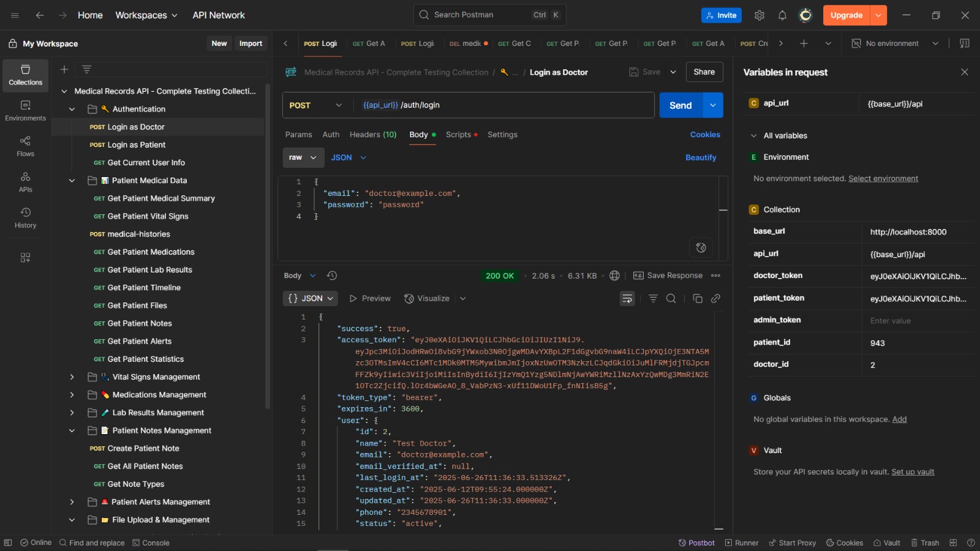The width and height of the screenshot is (980, 551).
Task: Create a new collection with plus icon
Action: pos(64,69)
